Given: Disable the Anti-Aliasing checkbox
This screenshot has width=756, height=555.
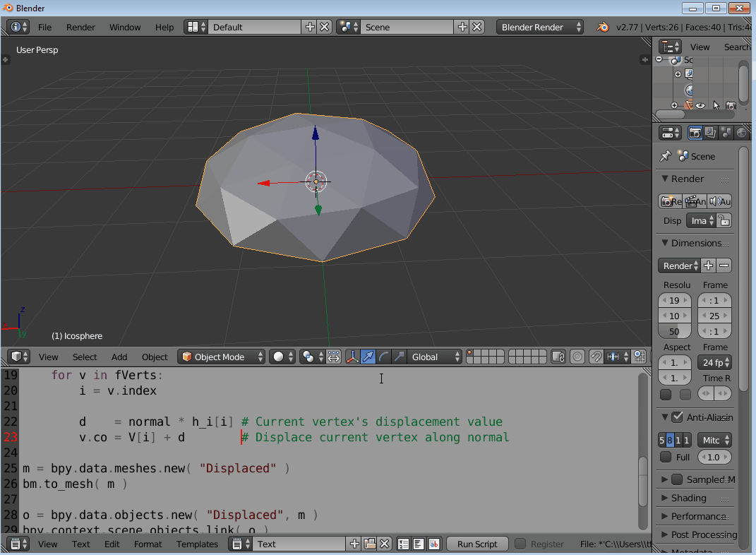Looking at the screenshot, I should (677, 417).
